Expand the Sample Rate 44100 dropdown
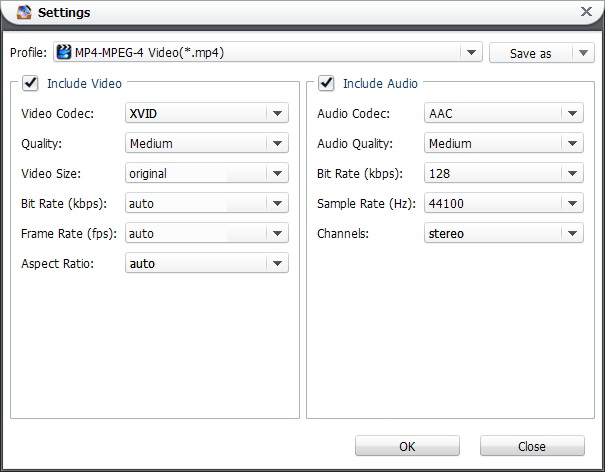The height and width of the screenshot is (472, 605). [x=504, y=203]
